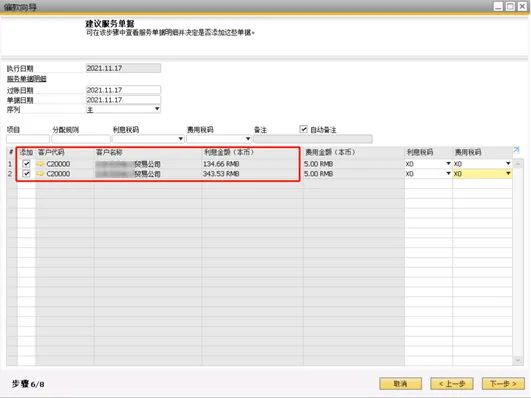
Task: Click the 执行日期 field showing 2021.11.17
Action: coord(123,68)
